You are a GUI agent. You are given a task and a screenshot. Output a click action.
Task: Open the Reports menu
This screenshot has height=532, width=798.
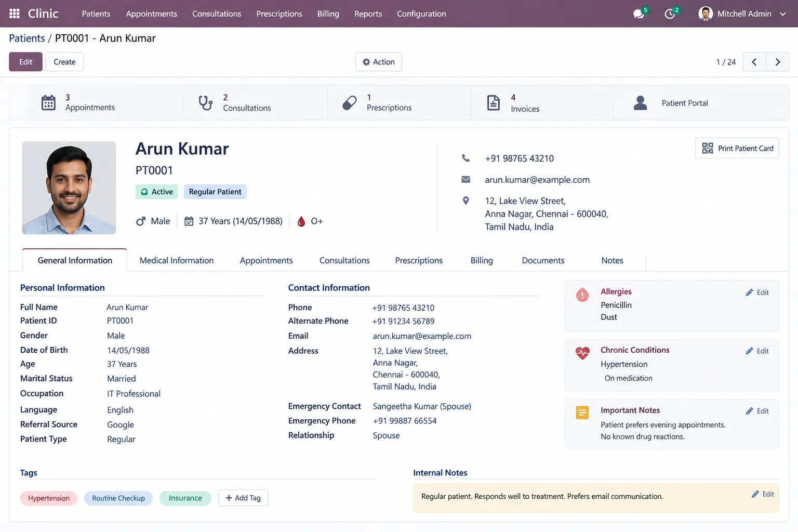click(368, 14)
